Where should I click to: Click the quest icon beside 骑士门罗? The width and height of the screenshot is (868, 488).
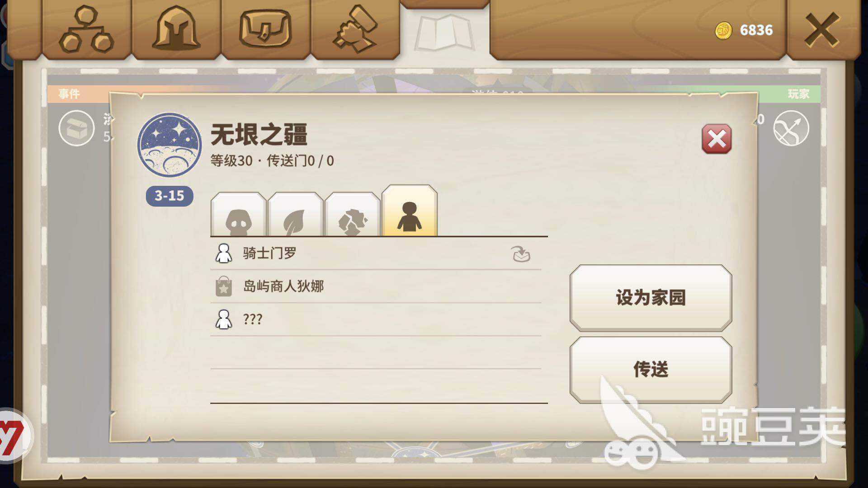pyautogui.click(x=521, y=254)
